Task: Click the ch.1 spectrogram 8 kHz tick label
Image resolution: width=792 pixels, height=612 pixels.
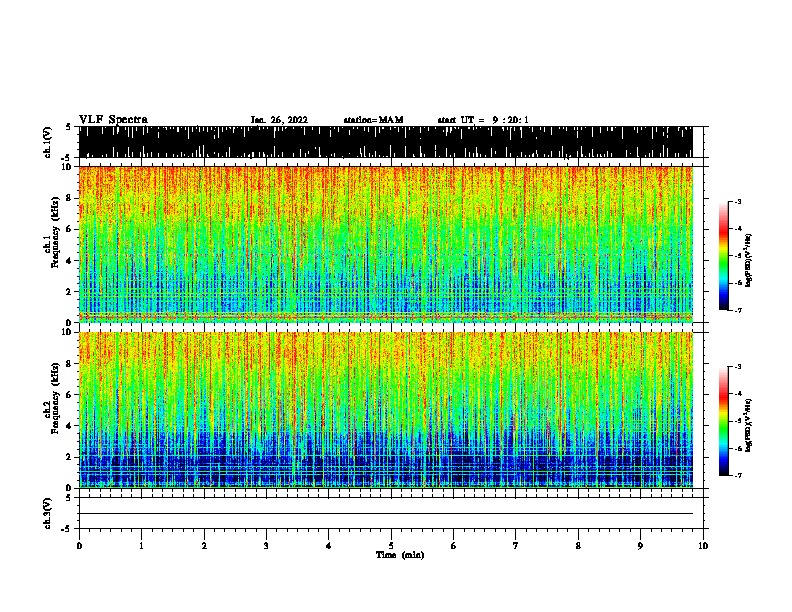Action: tap(70, 198)
